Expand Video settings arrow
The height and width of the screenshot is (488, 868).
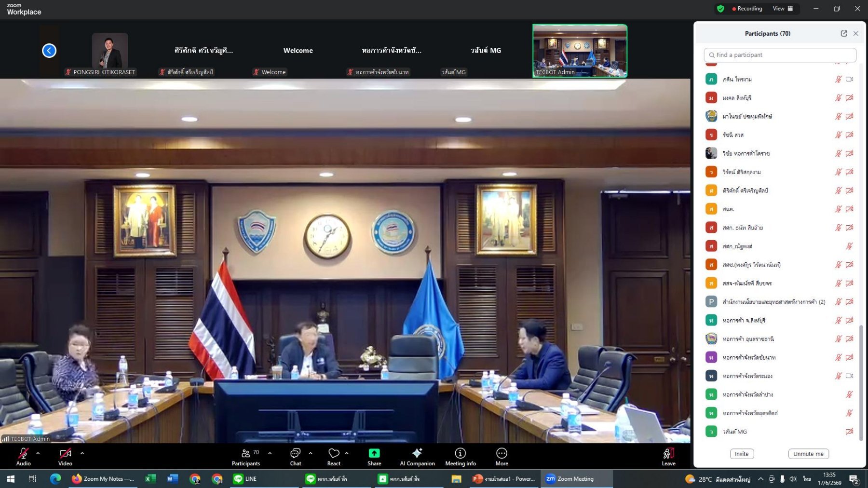82,453
